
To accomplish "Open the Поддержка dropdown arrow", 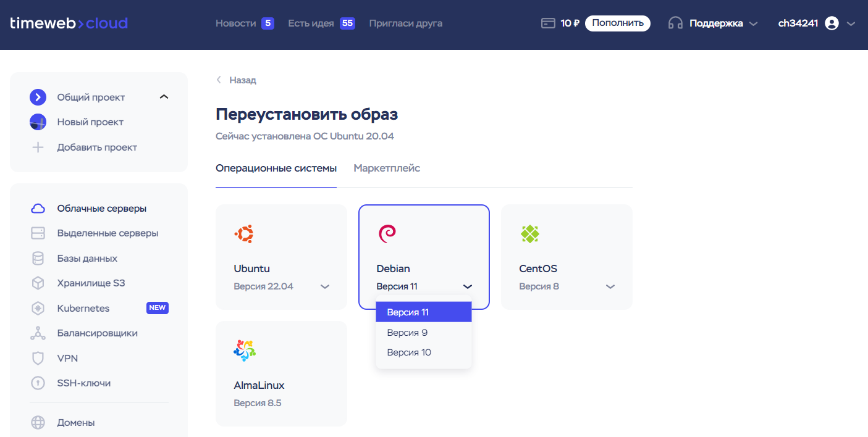I will coord(753,24).
